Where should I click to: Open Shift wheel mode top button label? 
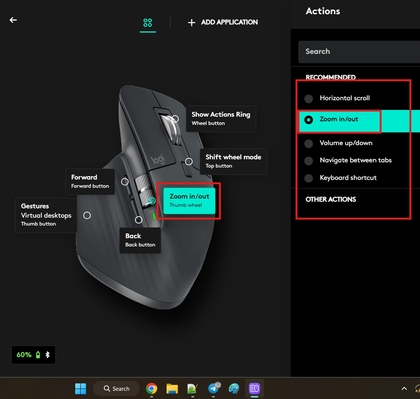pyautogui.click(x=233, y=161)
